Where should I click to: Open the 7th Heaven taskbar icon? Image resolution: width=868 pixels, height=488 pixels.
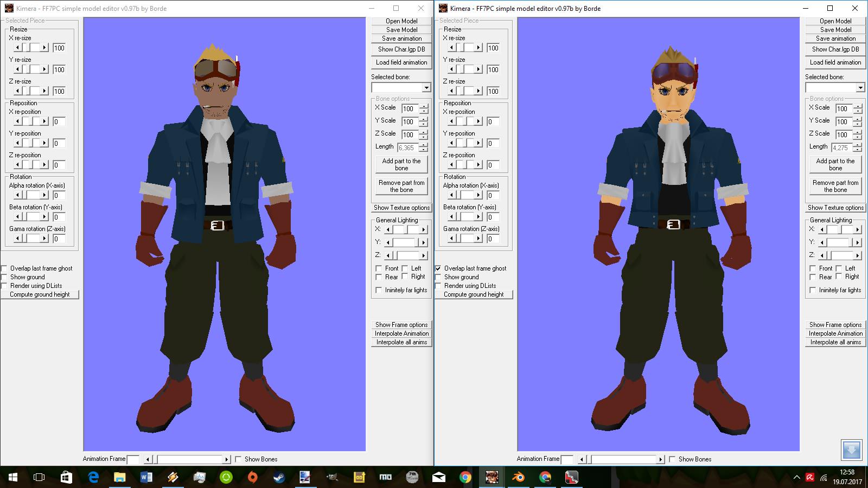[x=412, y=477]
